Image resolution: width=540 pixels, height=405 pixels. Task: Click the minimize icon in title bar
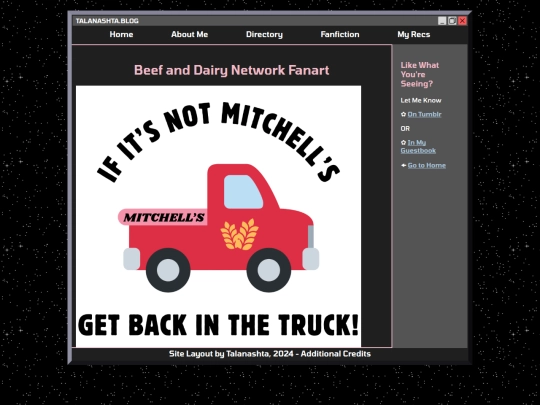point(442,21)
